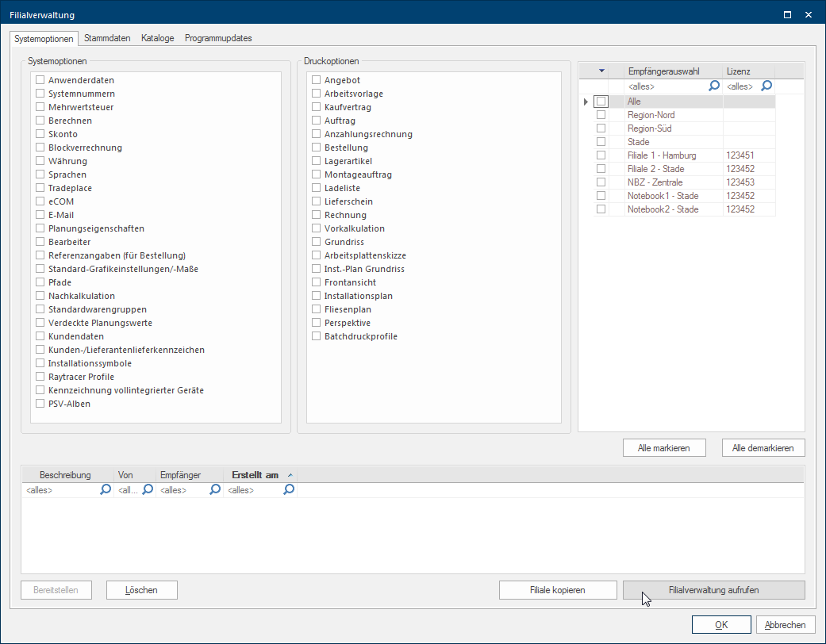Click the Filiale kopieren button

(x=557, y=590)
